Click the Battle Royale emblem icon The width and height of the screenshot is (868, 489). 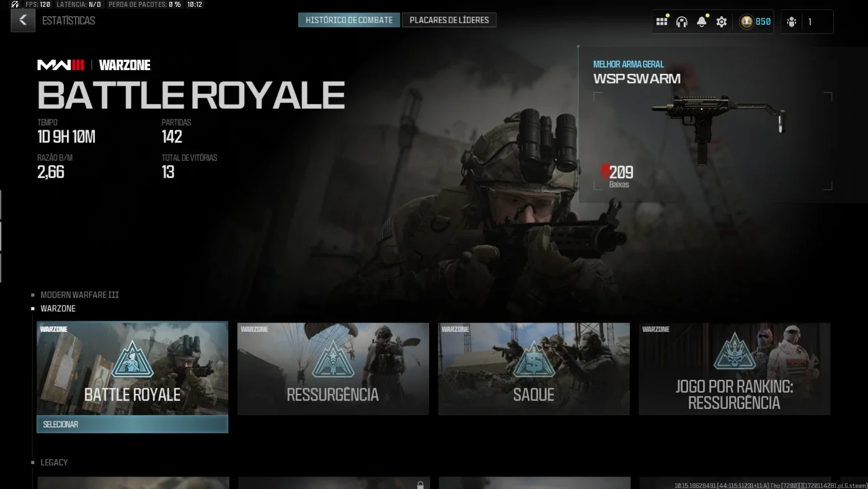132,359
